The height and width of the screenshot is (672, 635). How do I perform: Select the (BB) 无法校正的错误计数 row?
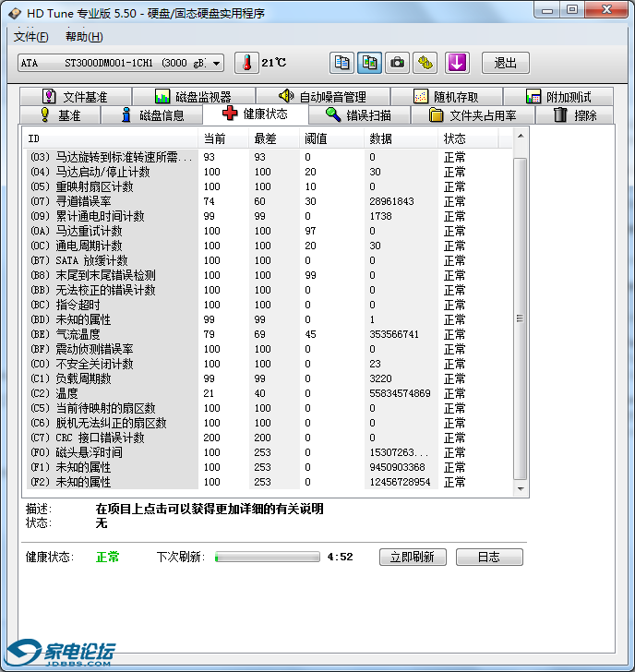(x=268, y=290)
